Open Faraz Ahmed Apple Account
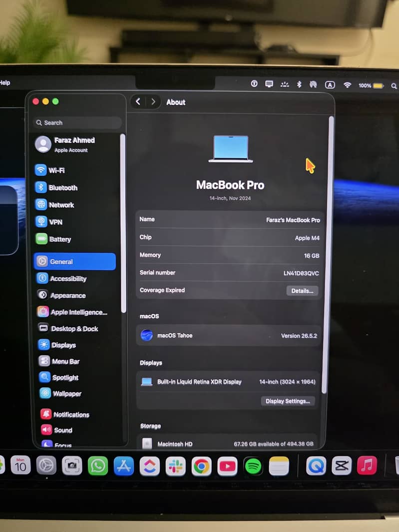This screenshot has width=399, height=532. tap(65, 144)
